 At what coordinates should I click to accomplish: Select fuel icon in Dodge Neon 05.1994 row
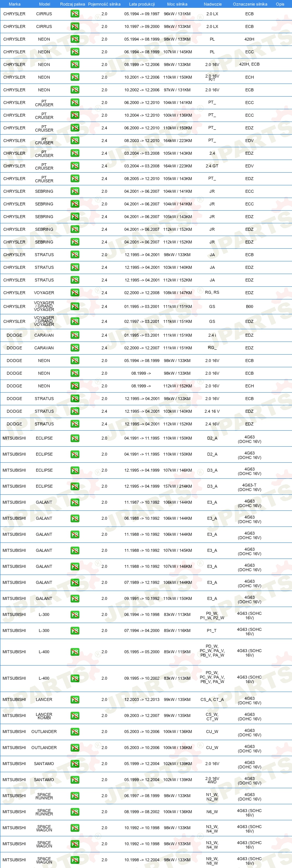tap(75, 361)
